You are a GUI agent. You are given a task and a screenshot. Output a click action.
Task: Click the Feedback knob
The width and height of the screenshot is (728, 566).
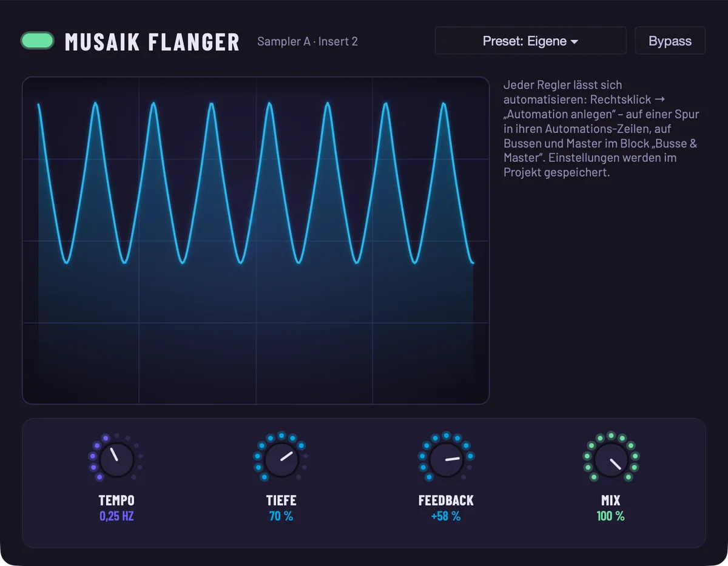coord(446,459)
